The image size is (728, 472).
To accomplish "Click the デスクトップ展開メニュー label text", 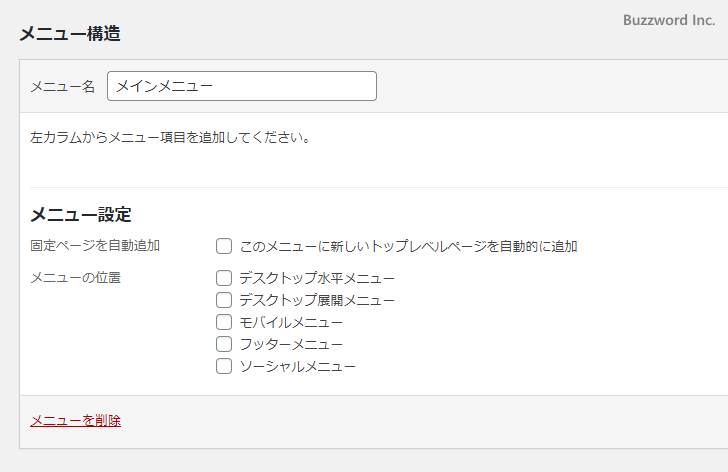I will point(317,300).
